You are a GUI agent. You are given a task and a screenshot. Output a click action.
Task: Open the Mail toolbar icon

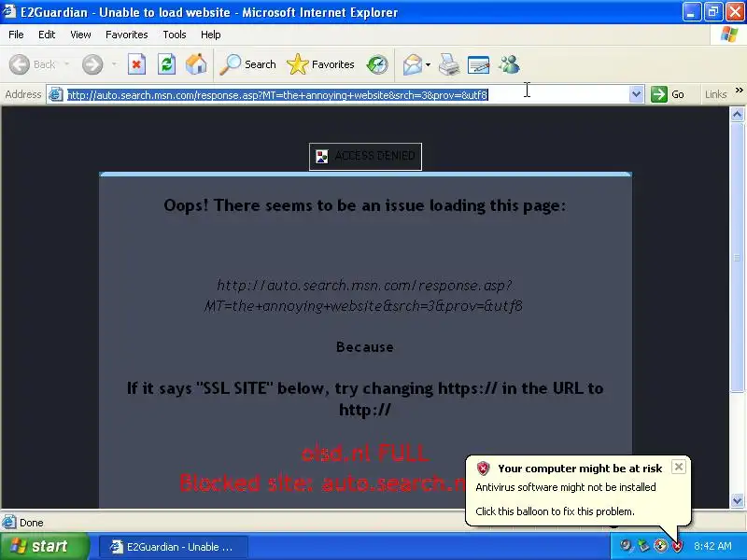[413, 64]
